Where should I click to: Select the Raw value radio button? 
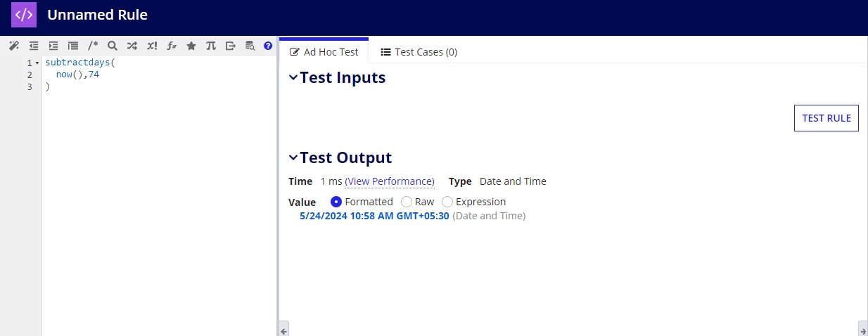tap(407, 202)
